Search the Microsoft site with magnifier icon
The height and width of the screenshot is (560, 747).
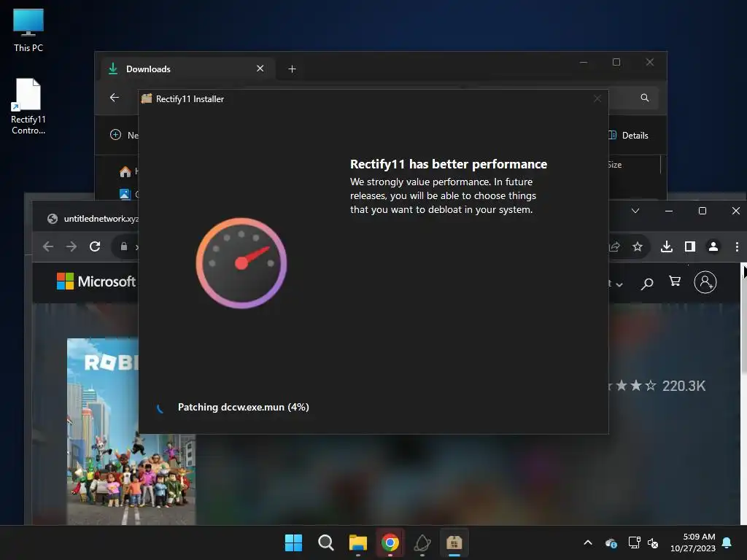[x=647, y=284]
